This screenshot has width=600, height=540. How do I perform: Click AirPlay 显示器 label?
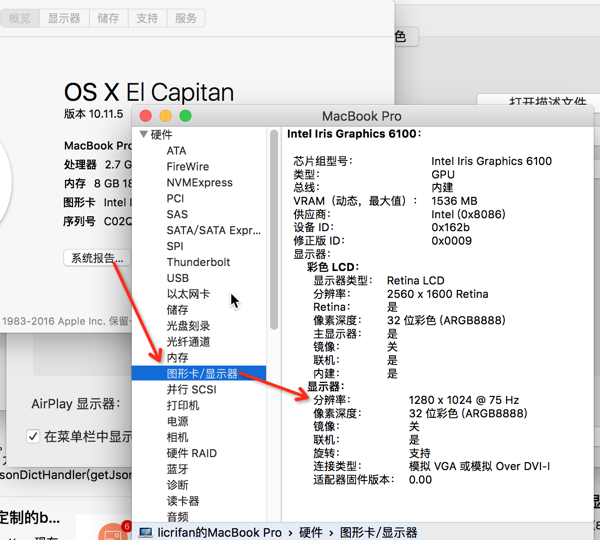pyautogui.click(x=76, y=404)
